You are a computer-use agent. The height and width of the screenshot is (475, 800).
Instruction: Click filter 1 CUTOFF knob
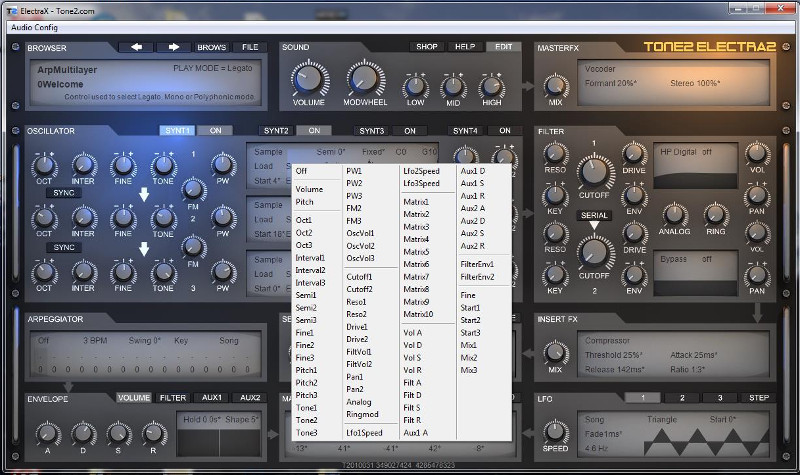point(594,171)
